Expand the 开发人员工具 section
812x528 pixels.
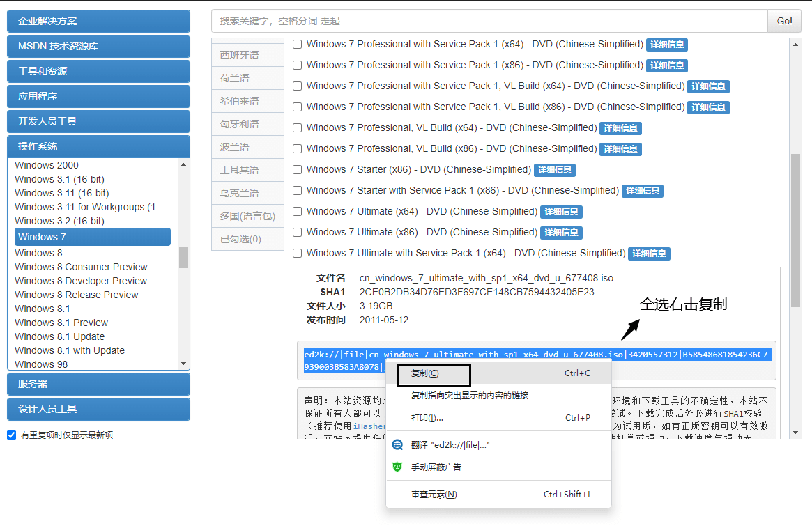[98, 122]
